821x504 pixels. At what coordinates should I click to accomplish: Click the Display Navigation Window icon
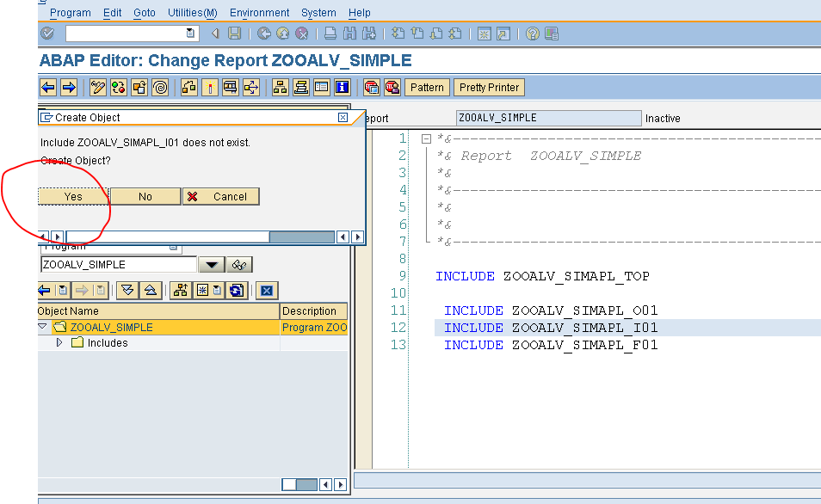click(301, 88)
